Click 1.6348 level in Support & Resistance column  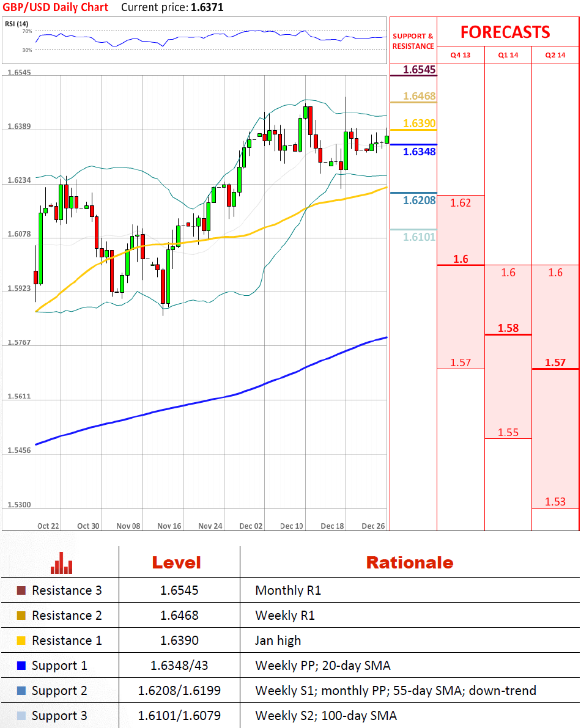420,152
